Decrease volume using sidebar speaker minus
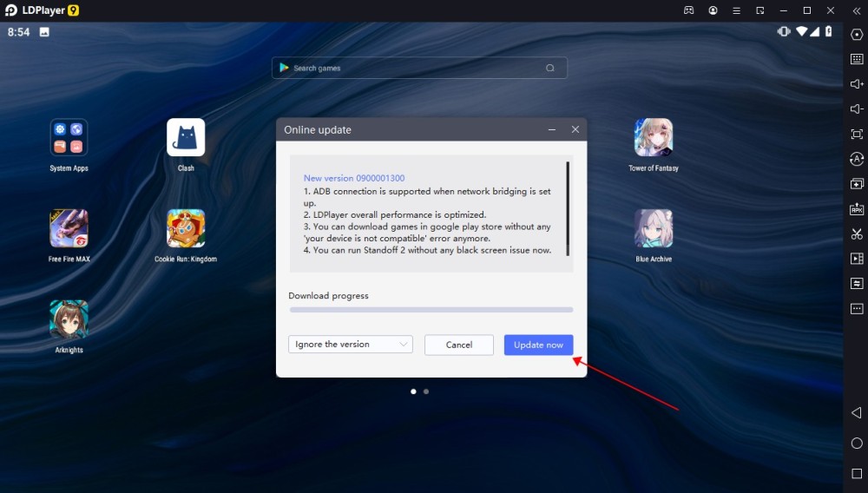868x493 pixels. [857, 109]
